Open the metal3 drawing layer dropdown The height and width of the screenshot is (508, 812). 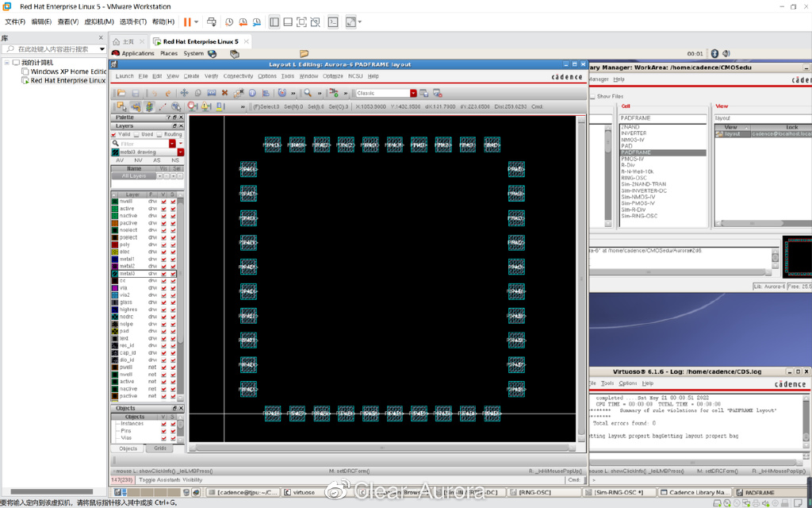(180, 152)
